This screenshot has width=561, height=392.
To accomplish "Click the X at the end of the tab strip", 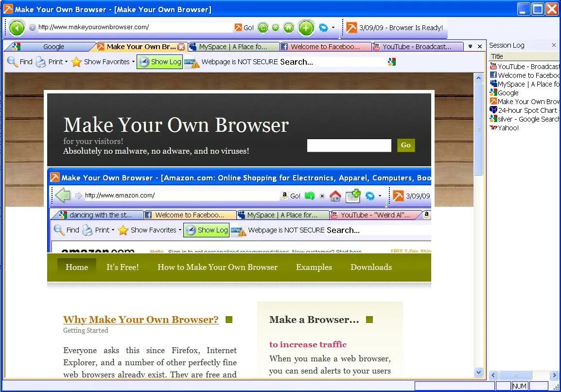I will [x=480, y=47].
